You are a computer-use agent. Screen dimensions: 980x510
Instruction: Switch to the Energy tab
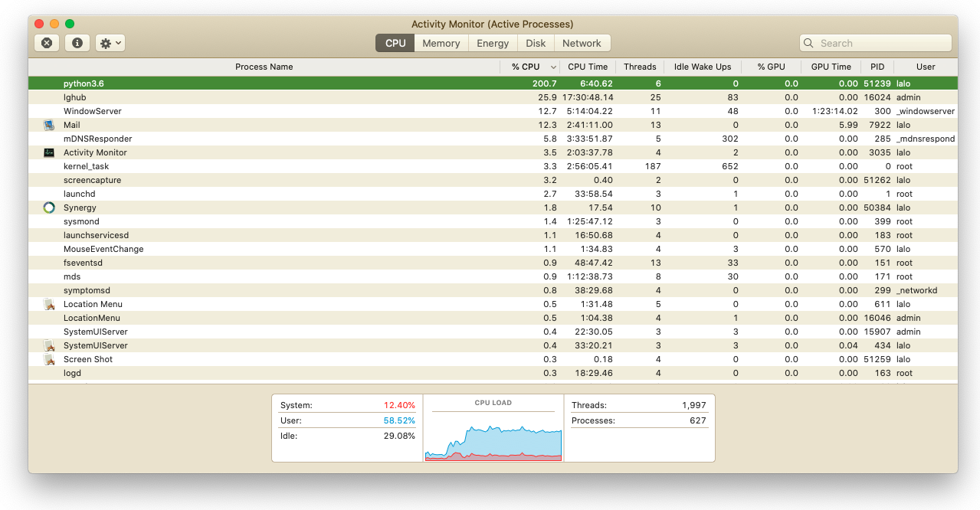click(x=493, y=44)
